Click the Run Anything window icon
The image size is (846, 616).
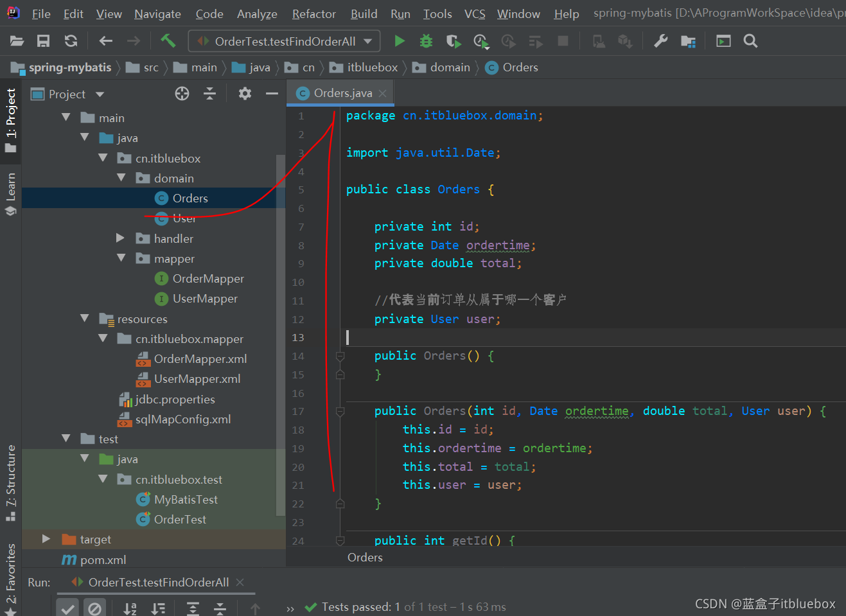(723, 41)
